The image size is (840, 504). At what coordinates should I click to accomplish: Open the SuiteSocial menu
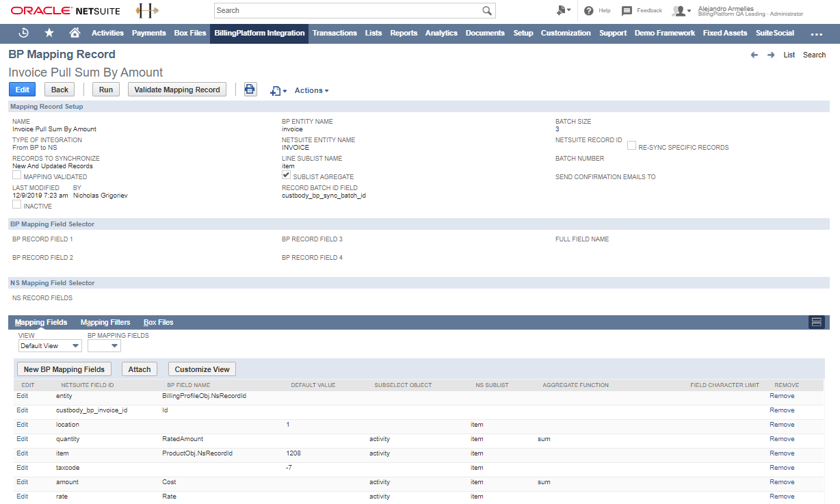coord(775,33)
